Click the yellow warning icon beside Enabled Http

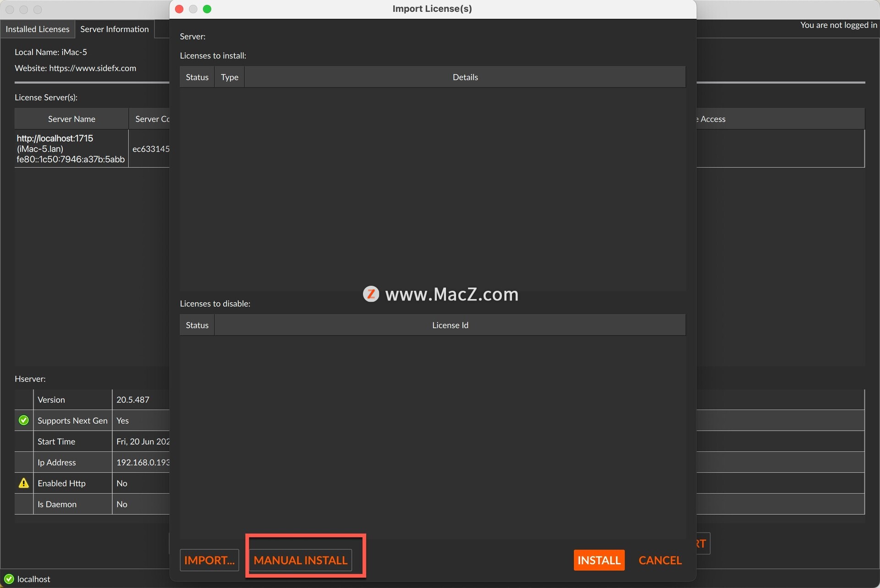click(x=24, y=483)
